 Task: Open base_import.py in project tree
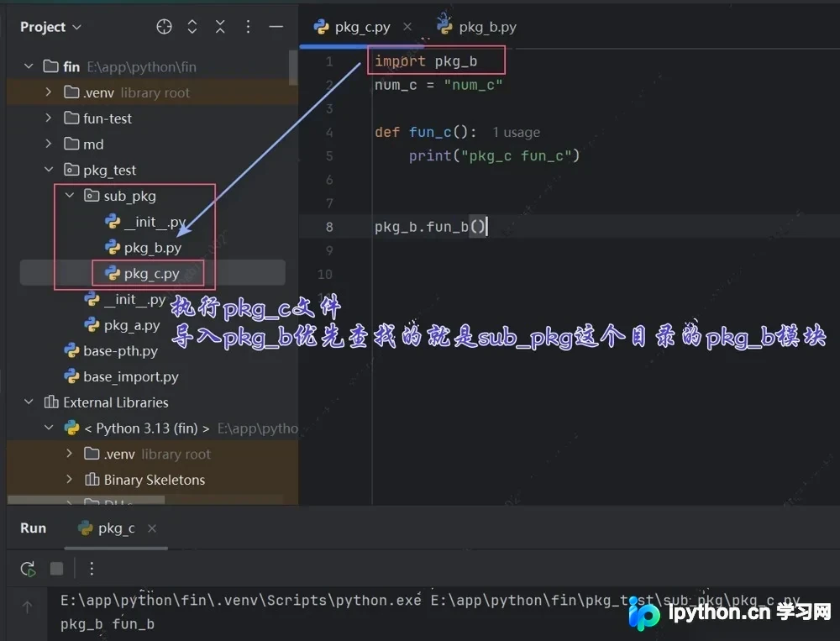(130, 376)
